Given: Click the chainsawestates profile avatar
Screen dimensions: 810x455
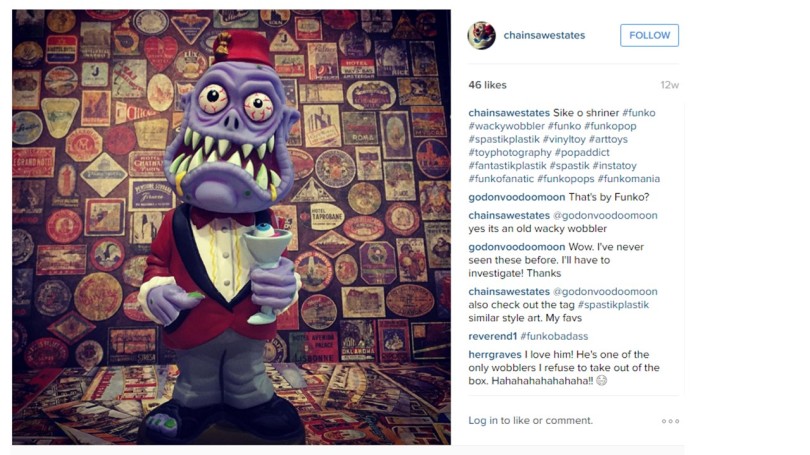Looking at the screenshot, I should coord(481,35).
